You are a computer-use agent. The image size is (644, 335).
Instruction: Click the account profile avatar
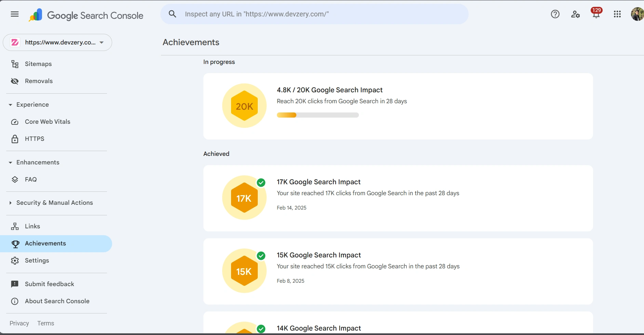(637, 14)
